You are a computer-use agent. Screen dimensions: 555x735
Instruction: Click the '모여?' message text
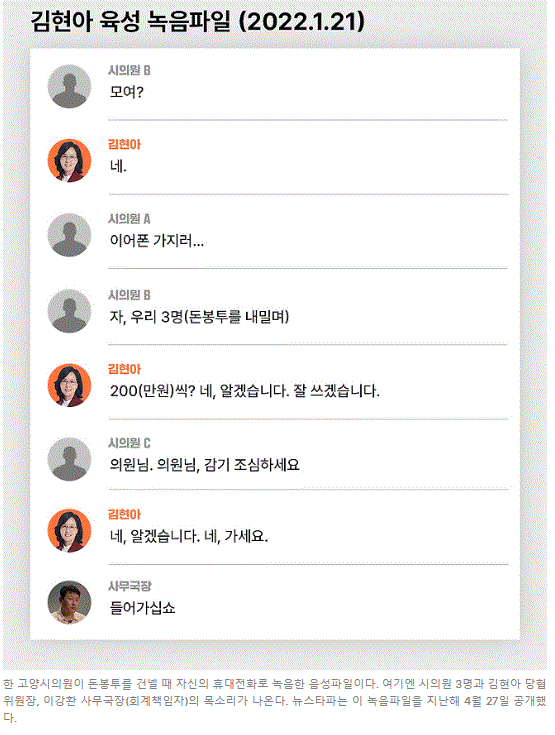pos(127,92)
